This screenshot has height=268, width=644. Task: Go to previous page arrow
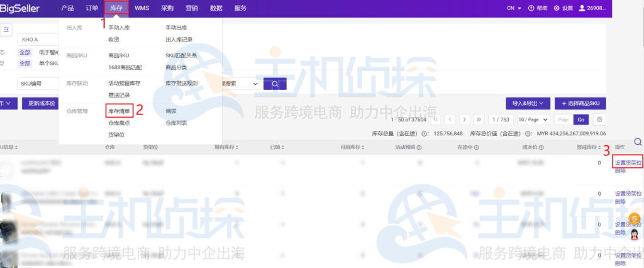450,119
